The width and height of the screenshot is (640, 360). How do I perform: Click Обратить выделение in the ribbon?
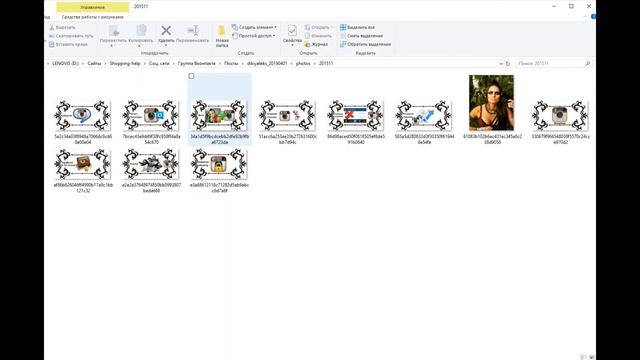[x=365, y=44]
